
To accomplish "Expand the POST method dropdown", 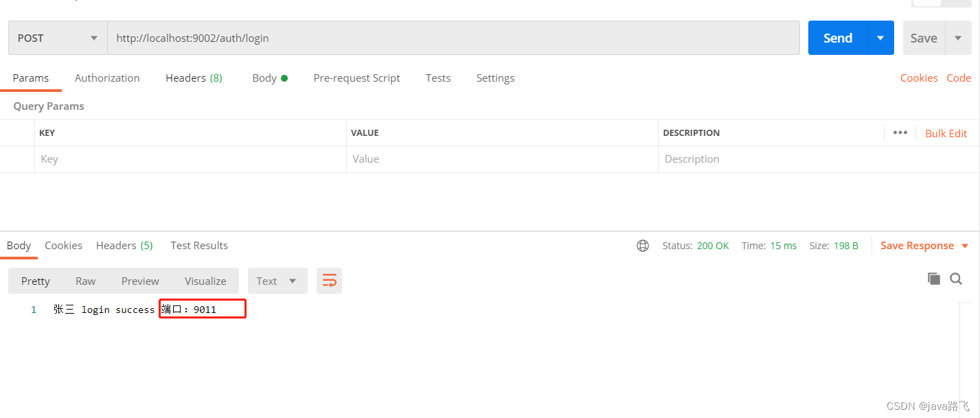I will pyautogui.click(x=94, y=38).
